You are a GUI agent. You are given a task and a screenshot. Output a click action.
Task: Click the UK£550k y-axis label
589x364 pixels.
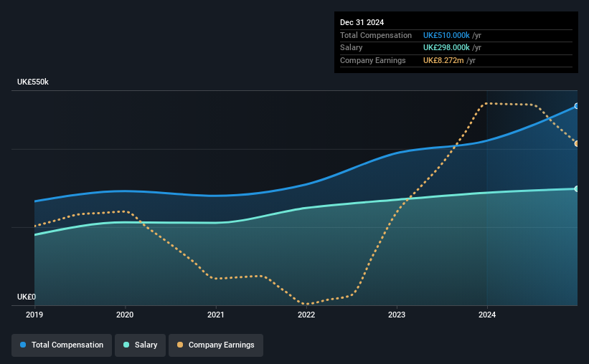point(33,82)
